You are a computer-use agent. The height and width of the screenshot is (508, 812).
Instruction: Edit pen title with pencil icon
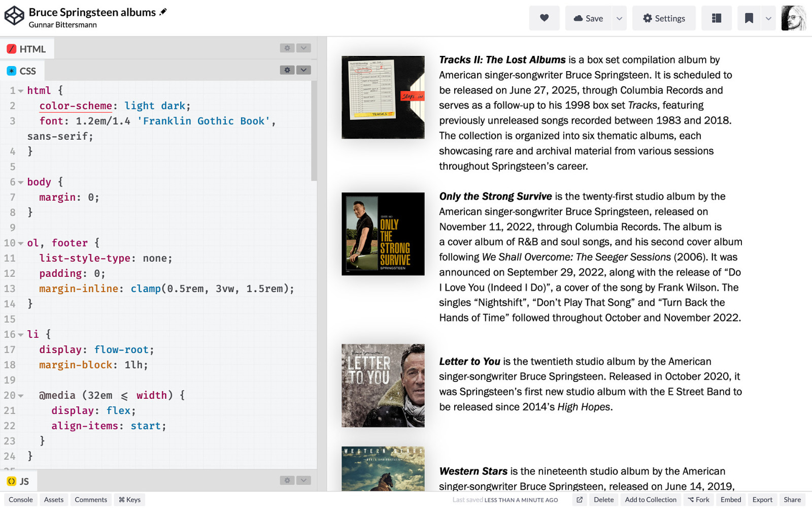pyautogui.click(x=163, y=12)
